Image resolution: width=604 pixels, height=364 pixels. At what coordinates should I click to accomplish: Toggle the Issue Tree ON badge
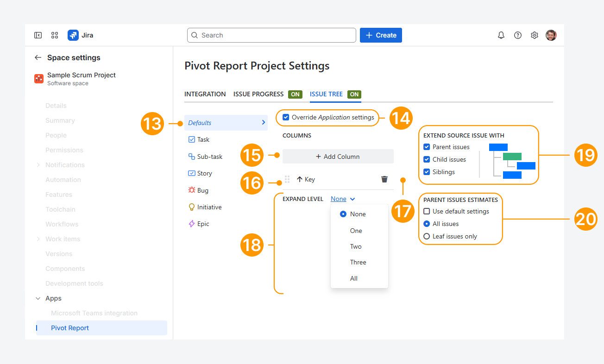pos(354,94)
